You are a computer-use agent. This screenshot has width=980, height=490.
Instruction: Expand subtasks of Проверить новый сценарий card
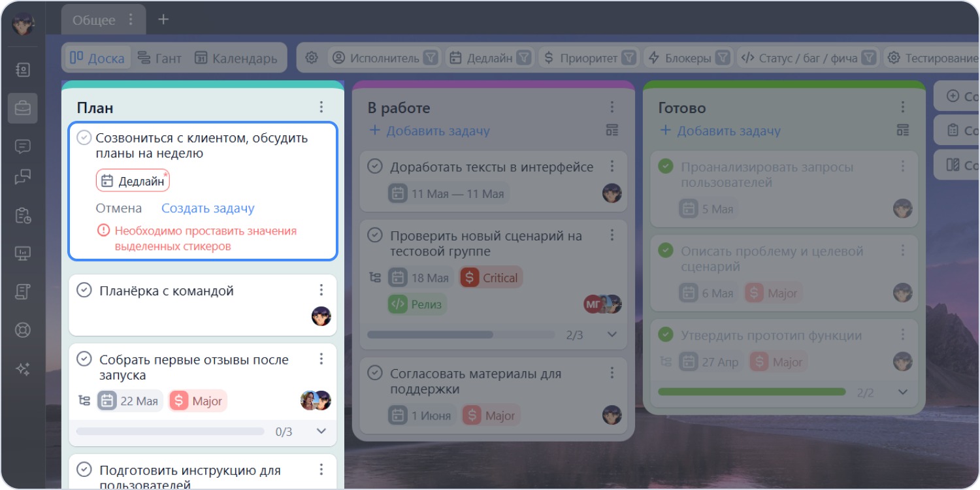[612, 335]
